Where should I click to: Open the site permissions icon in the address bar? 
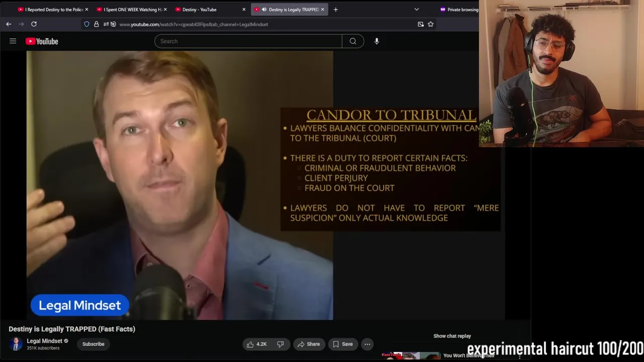tap(106, 24)
